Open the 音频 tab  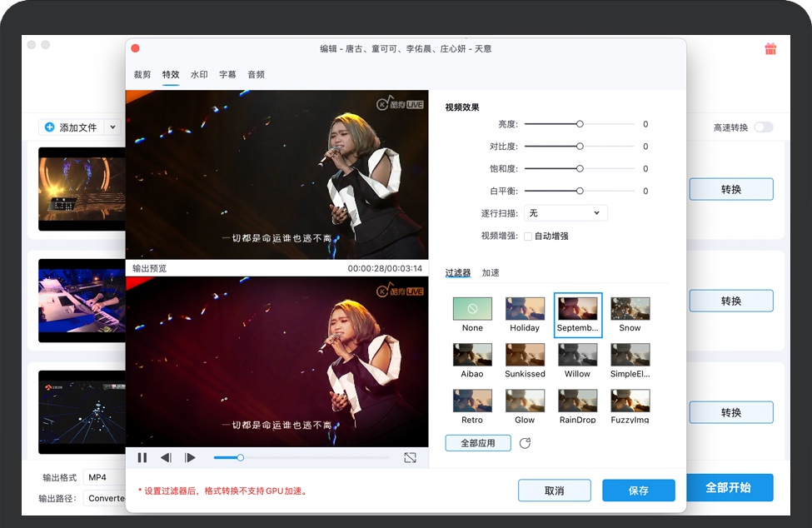coord(257,75)
